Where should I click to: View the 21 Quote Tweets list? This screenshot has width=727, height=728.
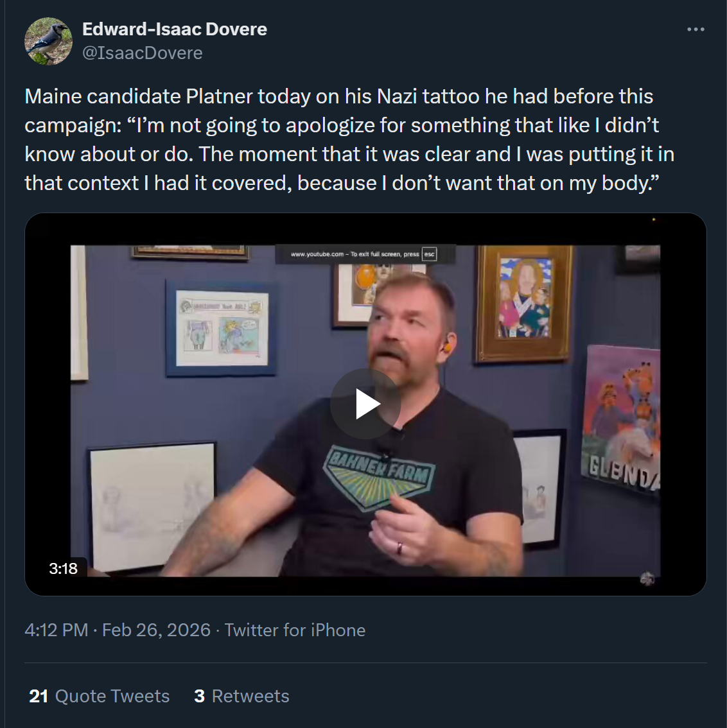(x=100, y=696)
